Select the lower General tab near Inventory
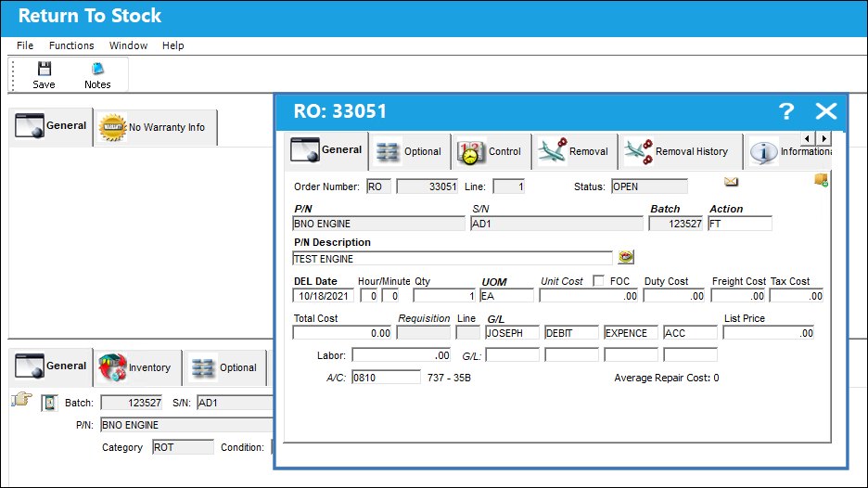The image size is (868, 488). click(50, 366)
